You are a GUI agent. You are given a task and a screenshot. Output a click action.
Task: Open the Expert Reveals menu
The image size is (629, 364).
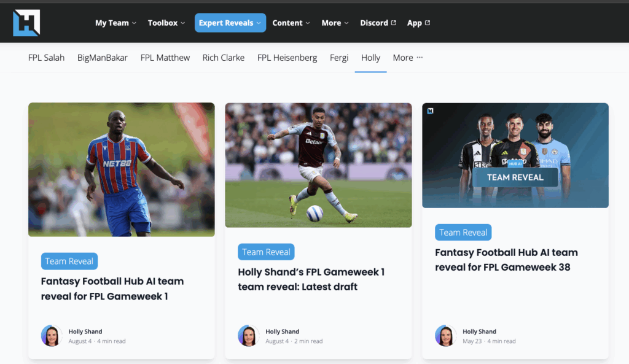coord(230,23)
